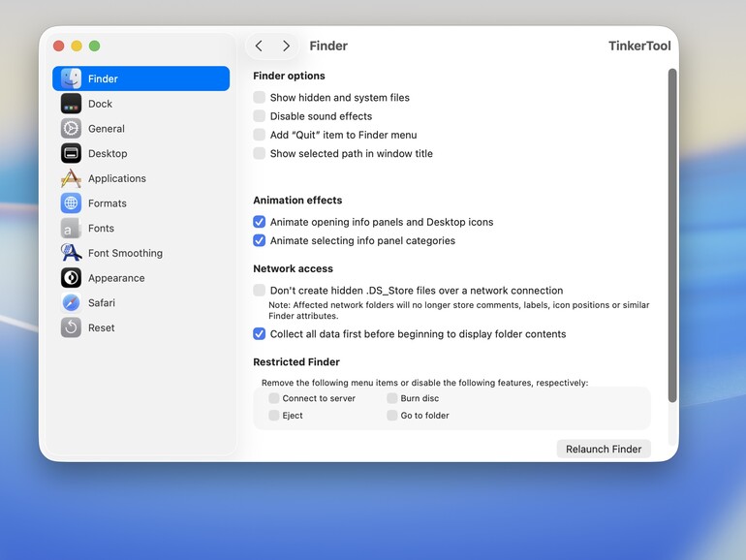Image resolution: width=746 pixels, height=560 pixels.
Task: Click the Finder title in the toolbar
Action: [x=328, y=46]
